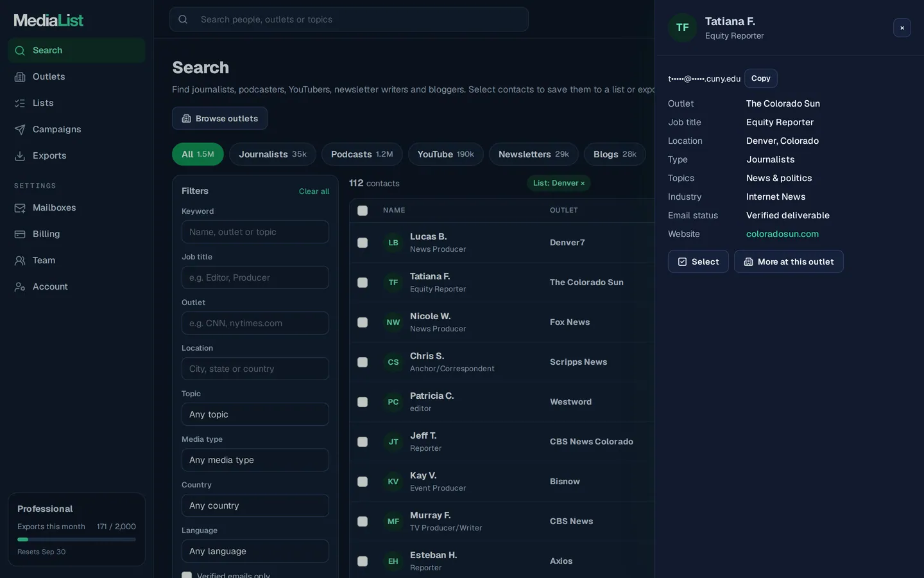Open Team people icon in sidebar
Screen dimensions: 924x578
point(20,261)
